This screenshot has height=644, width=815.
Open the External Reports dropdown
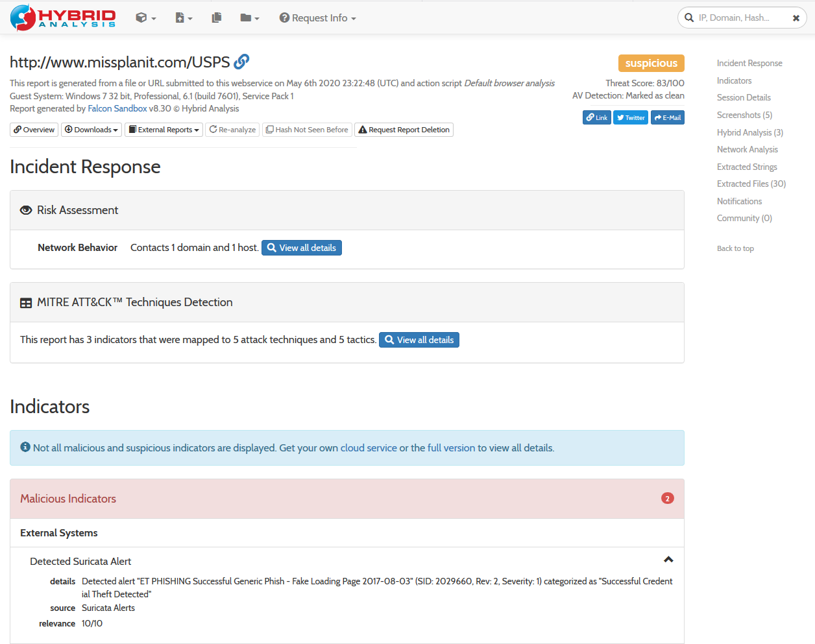coord(164,130)
